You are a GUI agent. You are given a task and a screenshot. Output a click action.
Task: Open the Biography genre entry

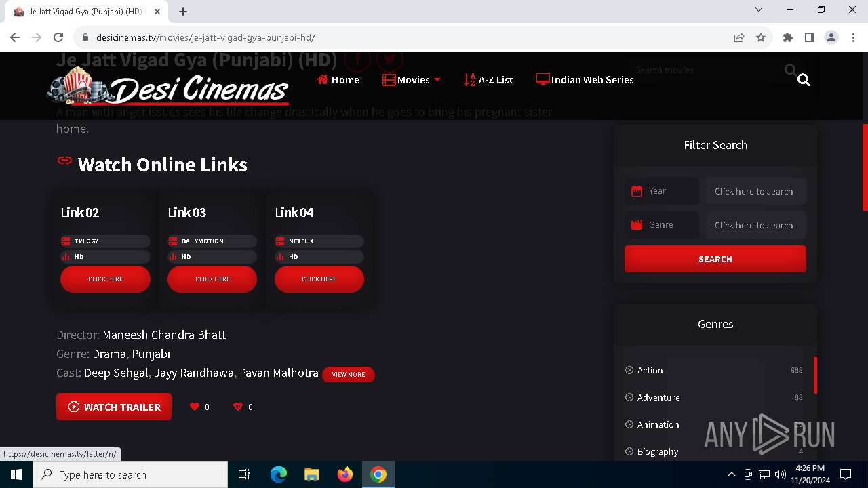657,451
